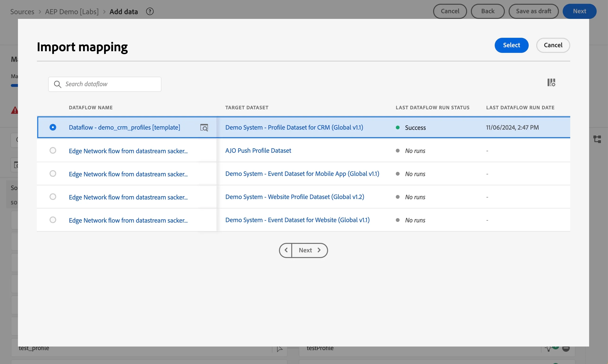Open Website Profile Dataset (Global v1.2) link

[x=295, y=197]
